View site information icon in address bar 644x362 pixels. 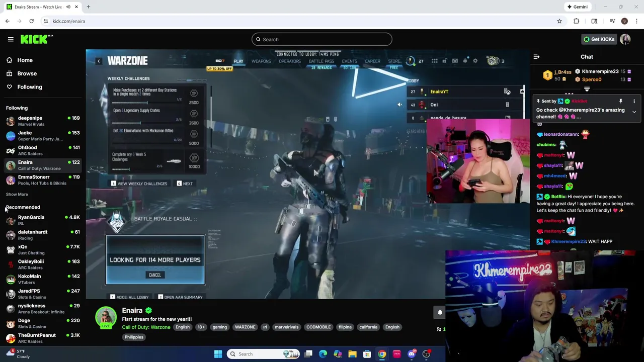[46, 21]
